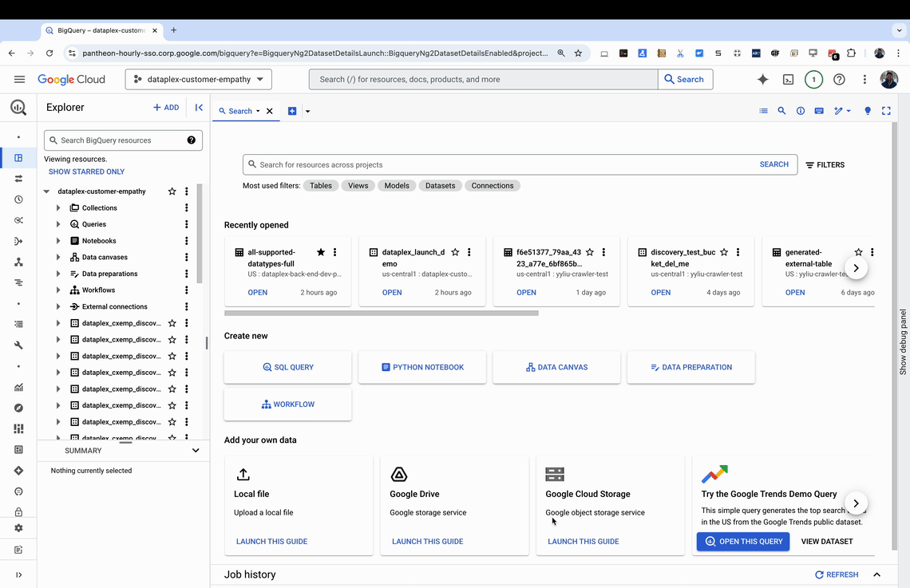Click the Recently opened horizontal scrollbar
The height and width of the screenshot is (588, 910).
[382, 313]
